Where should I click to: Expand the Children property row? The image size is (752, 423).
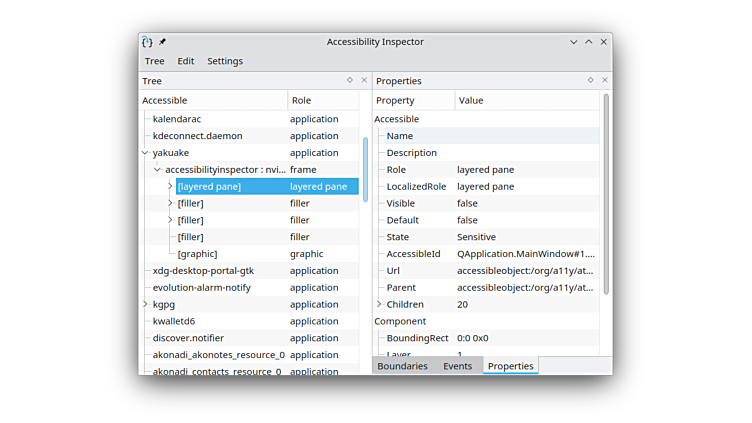click(379, 304)
